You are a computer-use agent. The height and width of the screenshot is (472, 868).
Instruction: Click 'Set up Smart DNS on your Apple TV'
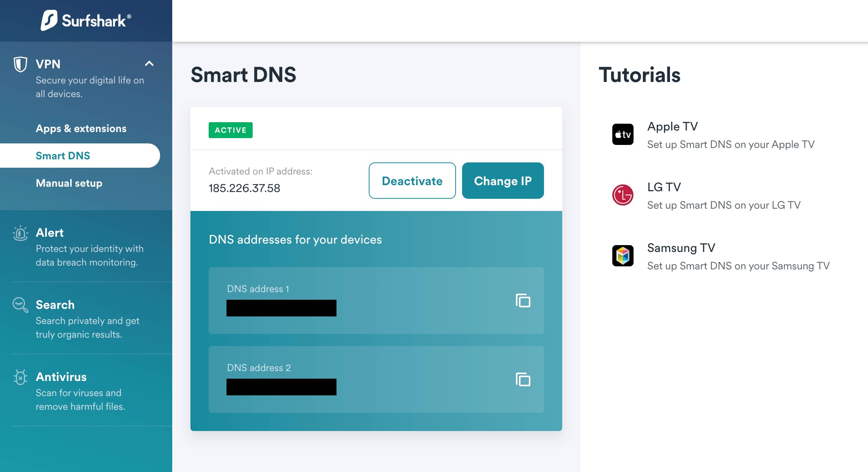click(x=731, y=145)
